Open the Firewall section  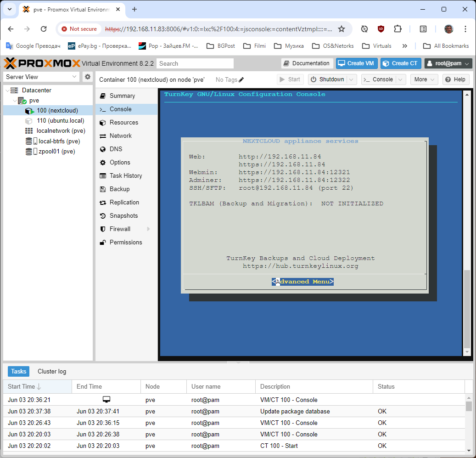click(x=127, y=229)
